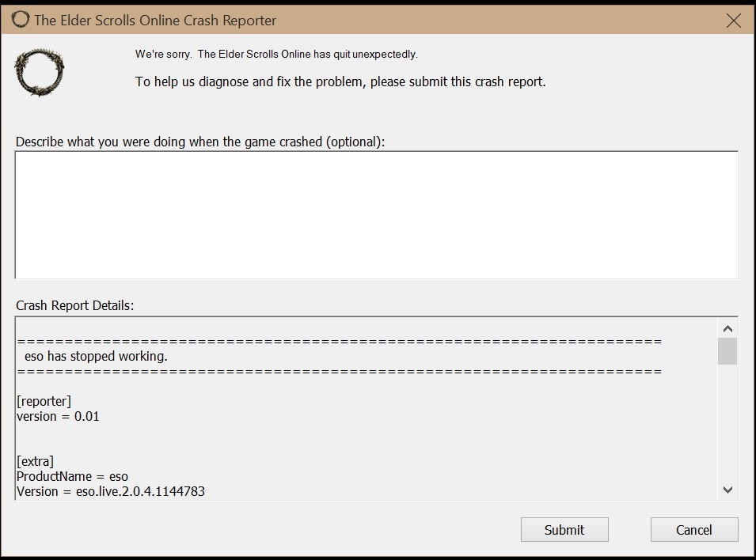Click the 'ProductName = eso' line
This screenshot has width=756, height=560.
[x=72, y=476]
